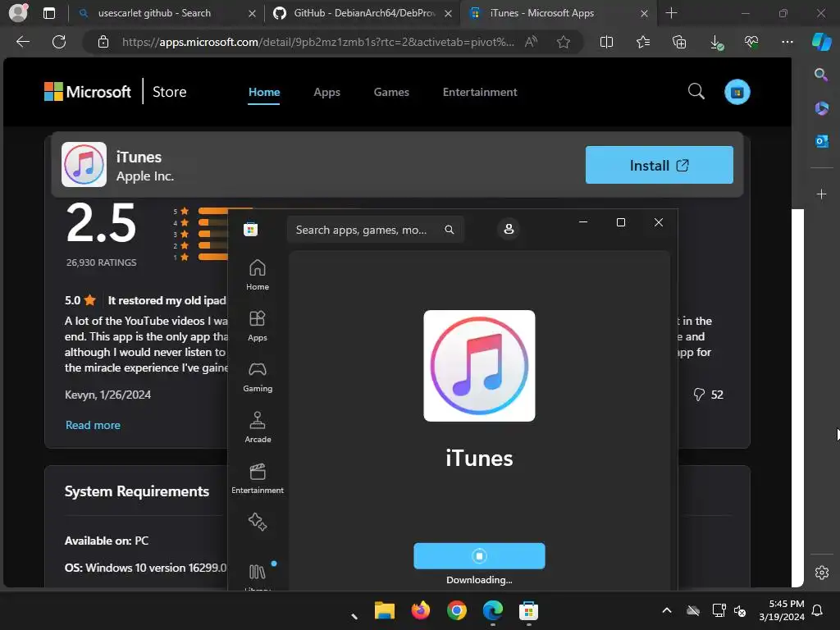
Task: Open tab actions menu icon
Action: [48, 13]
